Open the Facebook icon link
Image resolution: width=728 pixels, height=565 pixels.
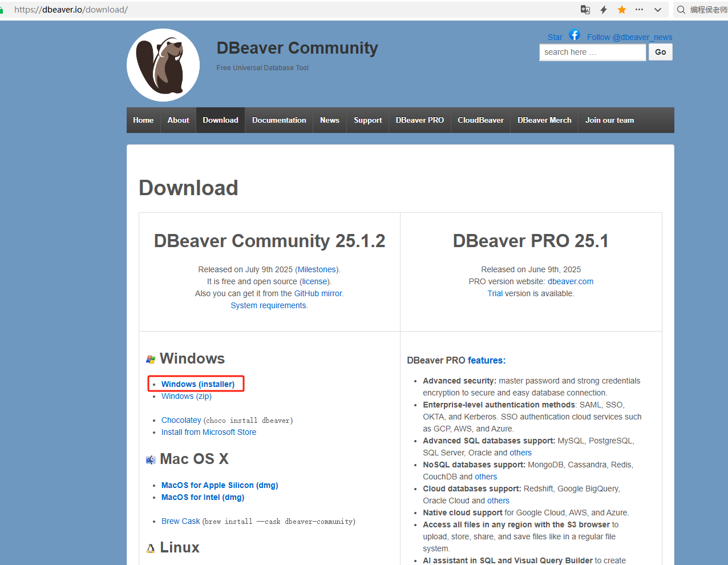pyautogui.click(x=575, y=35)
